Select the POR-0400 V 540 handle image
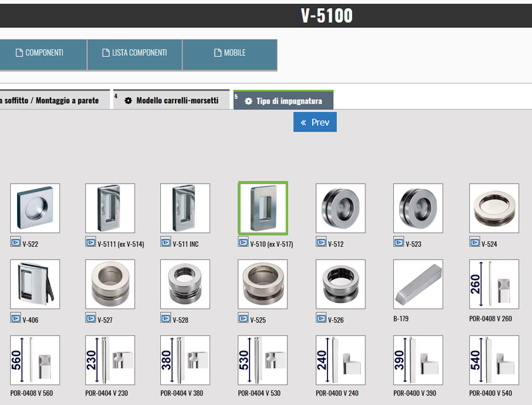Image resolution: width=532 pixels, height=405 pixels. [x=495, y=360]
